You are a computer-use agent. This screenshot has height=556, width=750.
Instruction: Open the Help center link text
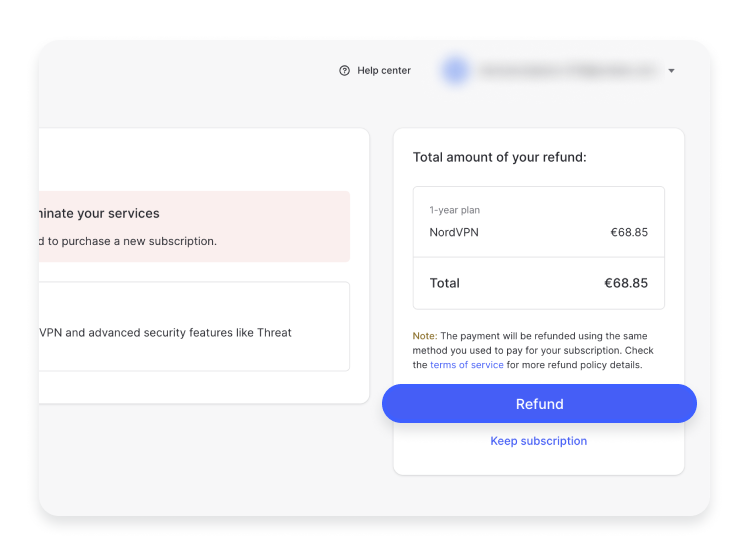click(384, 71)
